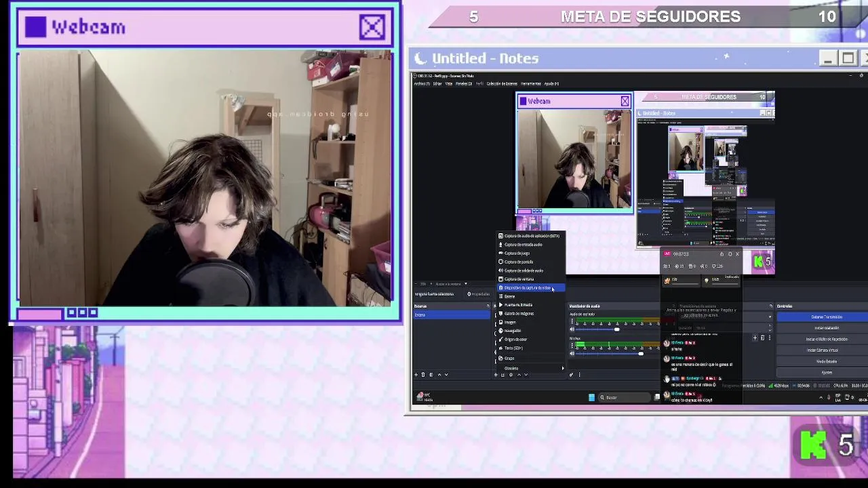Screen dimensions: 868x488
Task: Move source up arrow in the sources toolbar
Action: coord(519,375)
